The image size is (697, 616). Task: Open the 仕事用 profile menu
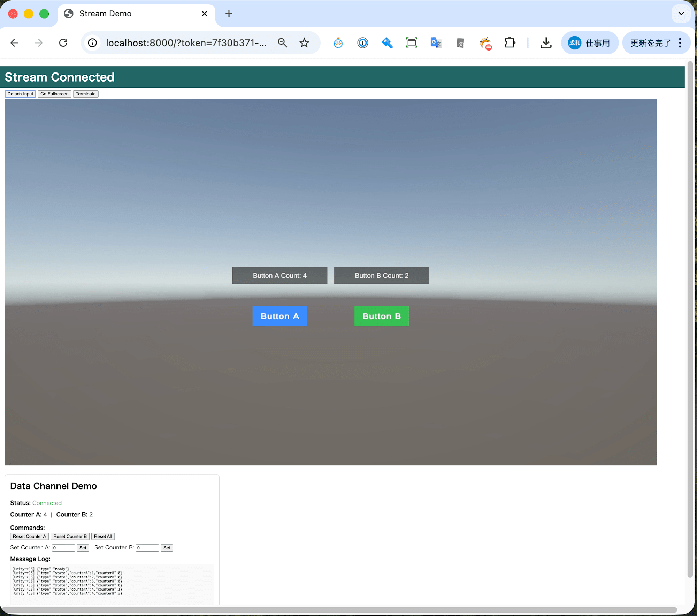589,43
